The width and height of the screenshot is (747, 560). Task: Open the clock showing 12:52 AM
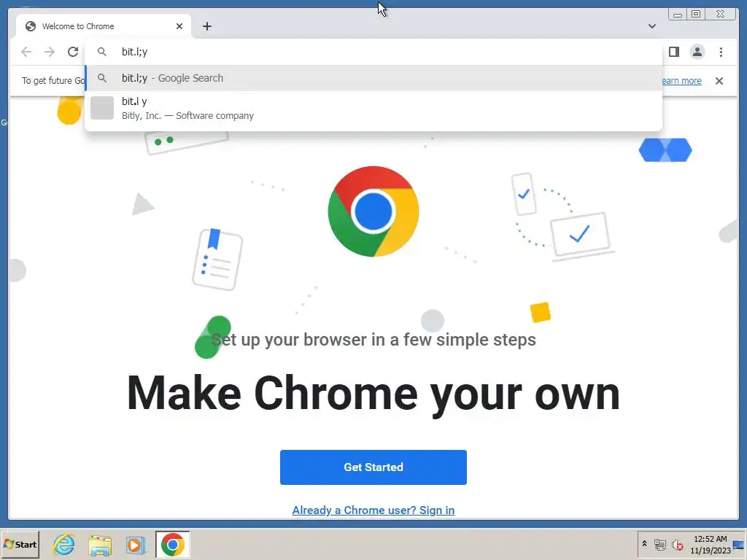point(711,544)
